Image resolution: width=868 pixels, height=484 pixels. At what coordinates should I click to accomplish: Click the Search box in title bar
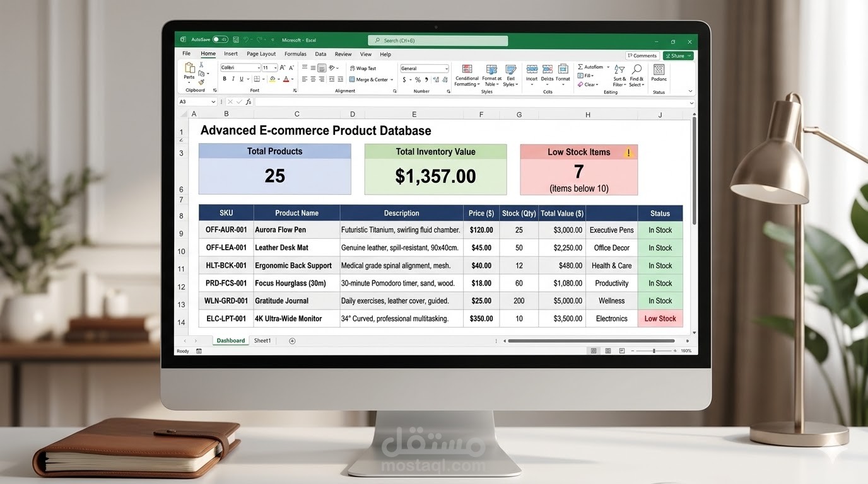point(438,40)
